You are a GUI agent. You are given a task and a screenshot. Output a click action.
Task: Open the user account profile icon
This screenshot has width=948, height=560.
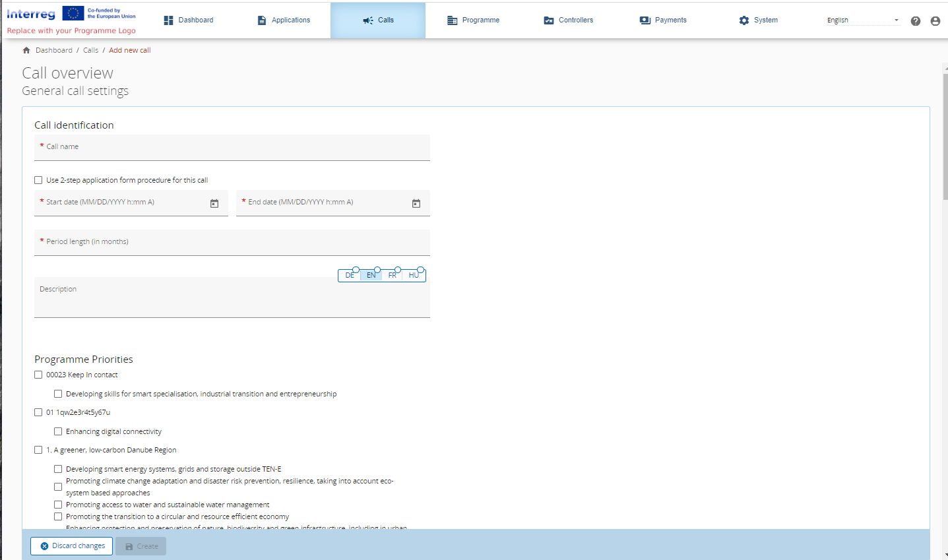pos(935,21)
